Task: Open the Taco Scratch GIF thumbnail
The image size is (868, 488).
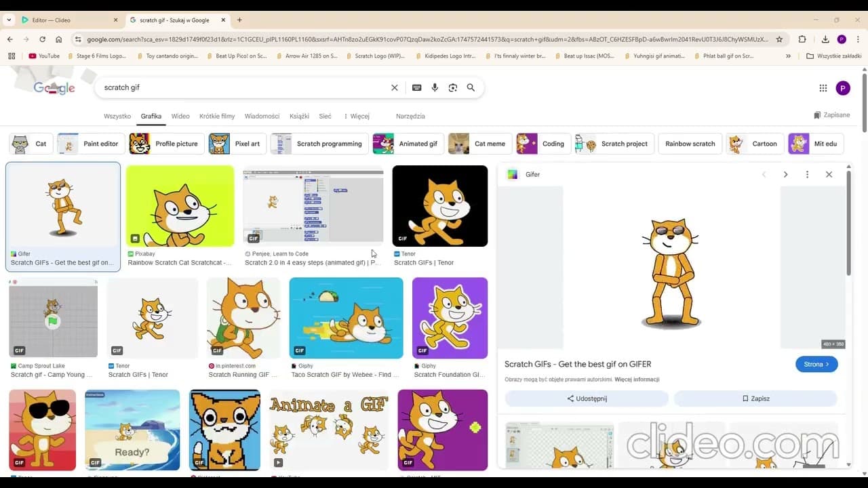Action: pos(346,318)
